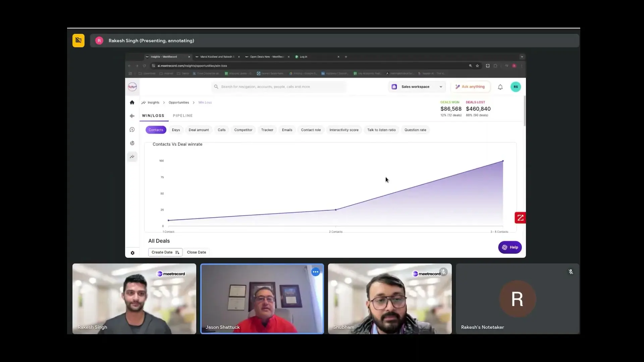
Task: Select the Contacts filter chip
Action: click(156, 130)
